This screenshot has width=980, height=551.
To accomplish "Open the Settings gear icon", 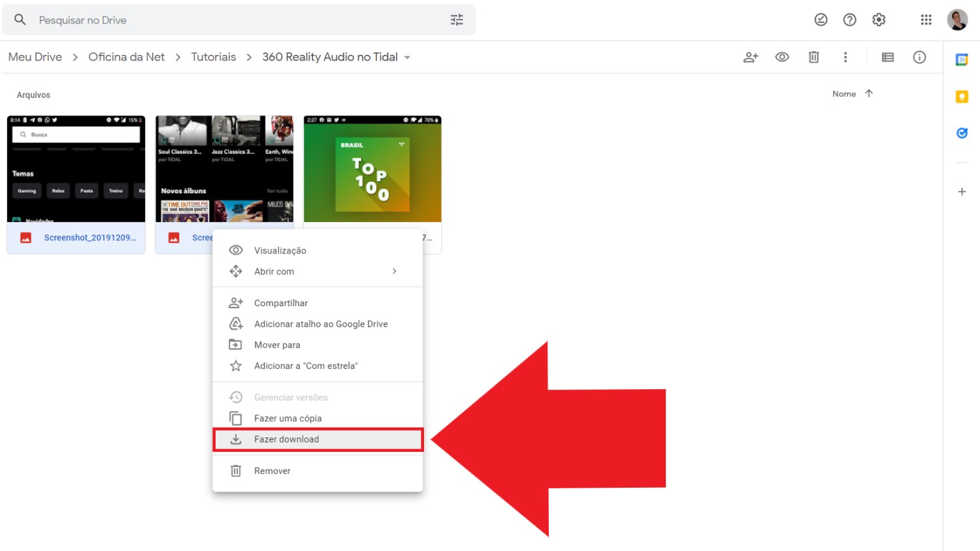I will (879, 20).
